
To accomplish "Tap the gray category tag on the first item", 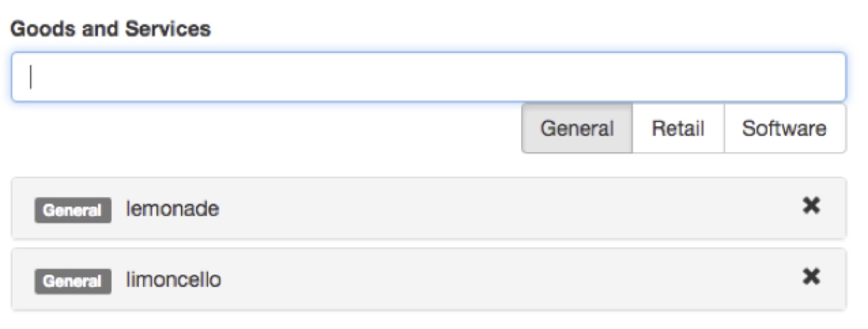I will [72, 210].
